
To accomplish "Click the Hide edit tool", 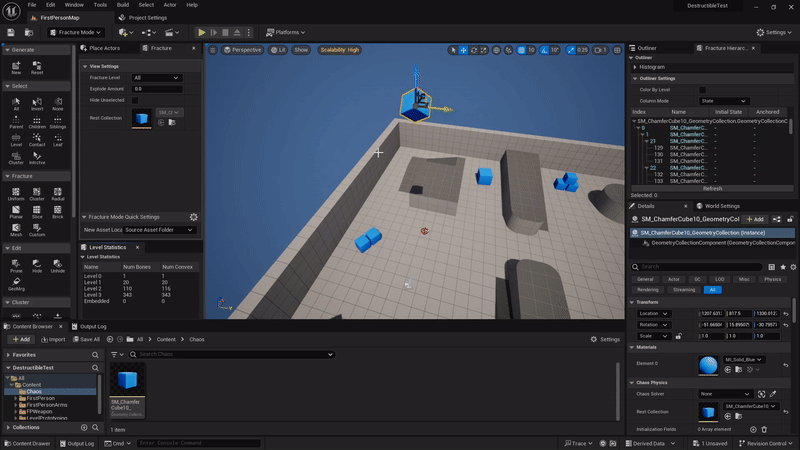I will point(37,266).
